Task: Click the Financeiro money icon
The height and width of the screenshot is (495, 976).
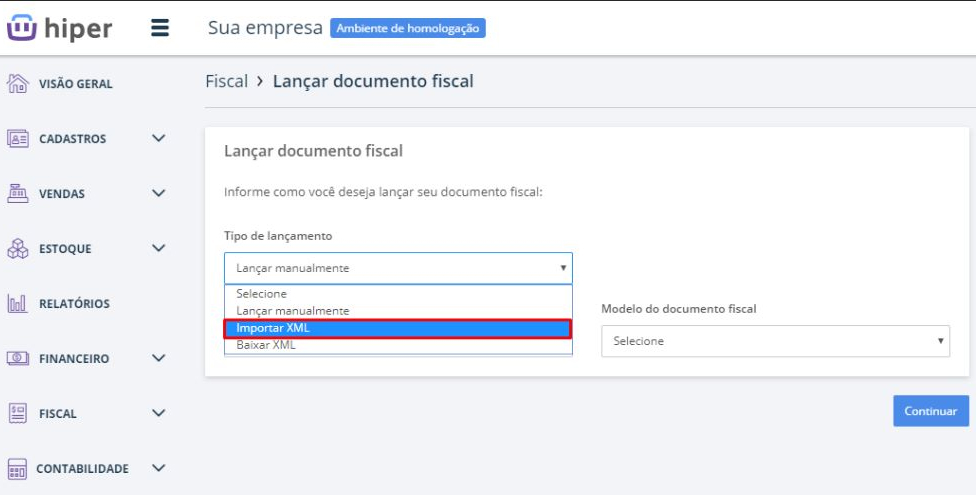Action: coord(17,358)
